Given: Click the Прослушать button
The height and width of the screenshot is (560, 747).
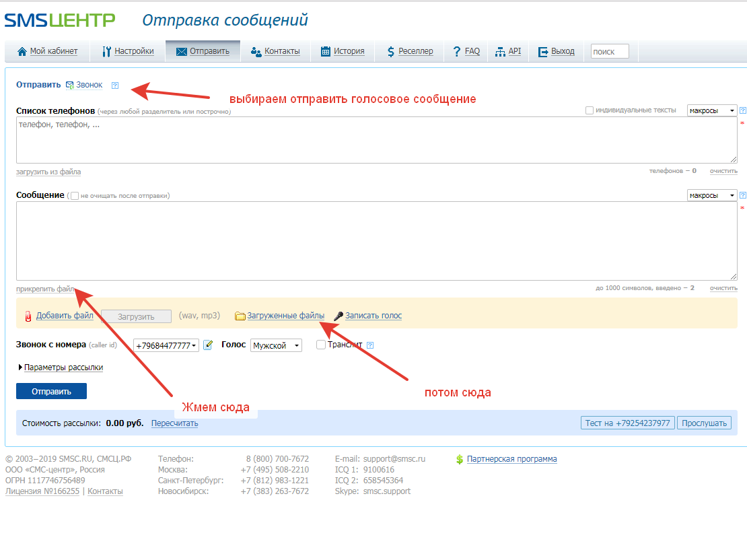Looking at the screenshot, I should click(704, 423).
